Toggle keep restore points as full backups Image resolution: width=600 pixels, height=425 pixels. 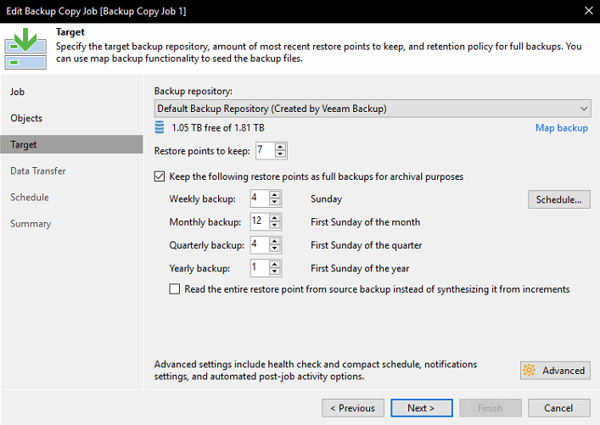point(159,176)
